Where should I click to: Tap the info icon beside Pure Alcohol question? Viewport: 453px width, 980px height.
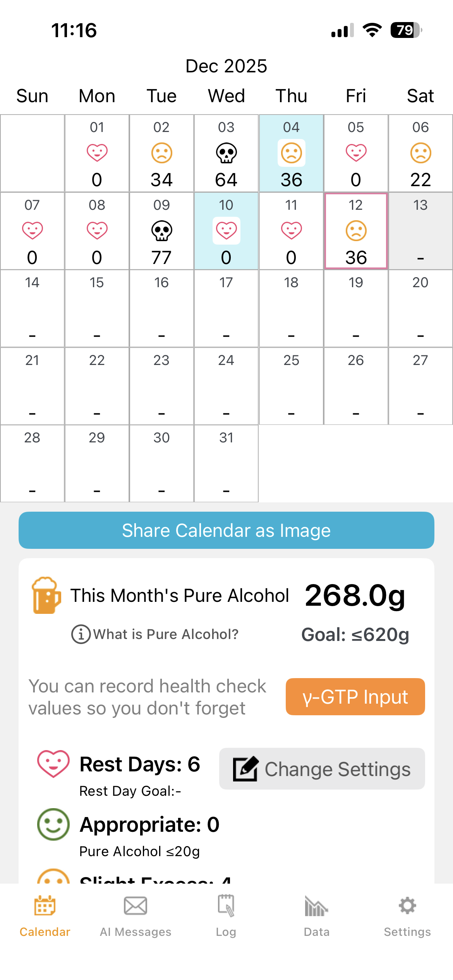(81, 634)
